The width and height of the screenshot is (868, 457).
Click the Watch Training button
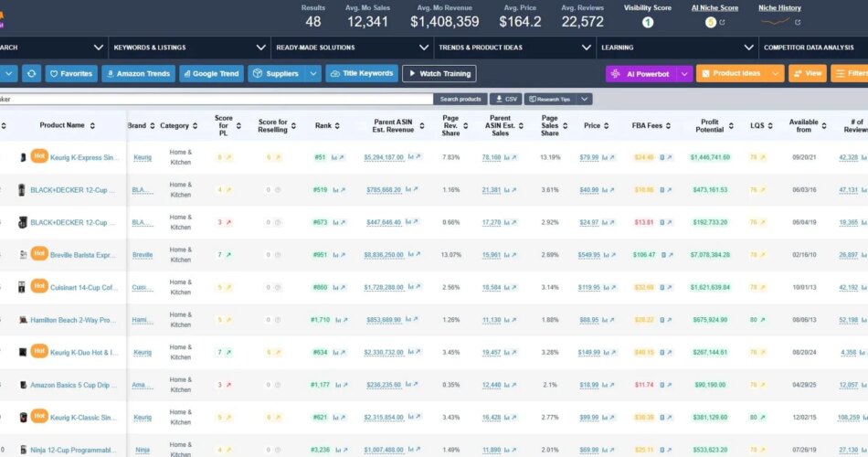coord(439,73)
